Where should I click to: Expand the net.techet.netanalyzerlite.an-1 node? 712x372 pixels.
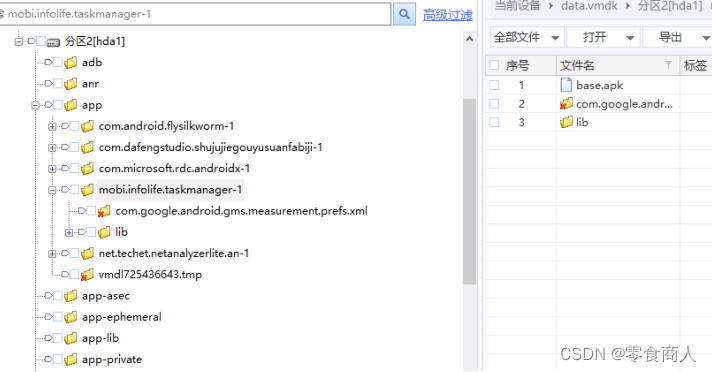click(52, 254)
